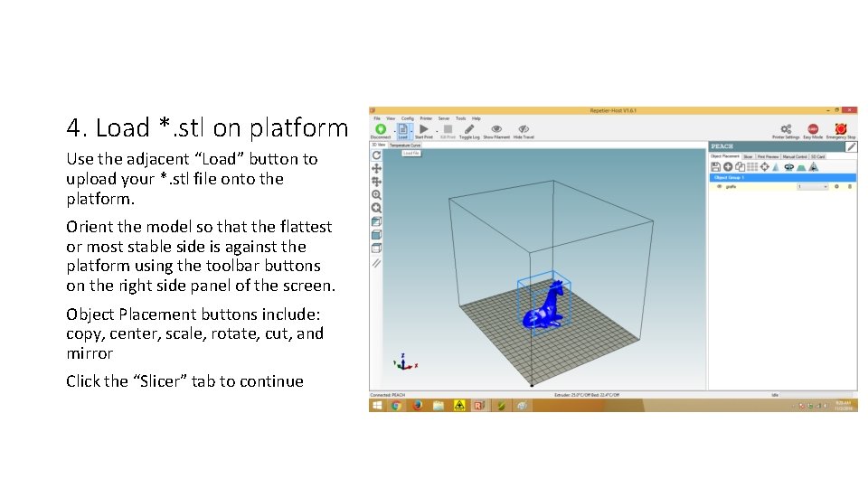This screenshot has height=488, width=868.
Task: Add object with the plus circle icon
Action: (x=728, y=166)
